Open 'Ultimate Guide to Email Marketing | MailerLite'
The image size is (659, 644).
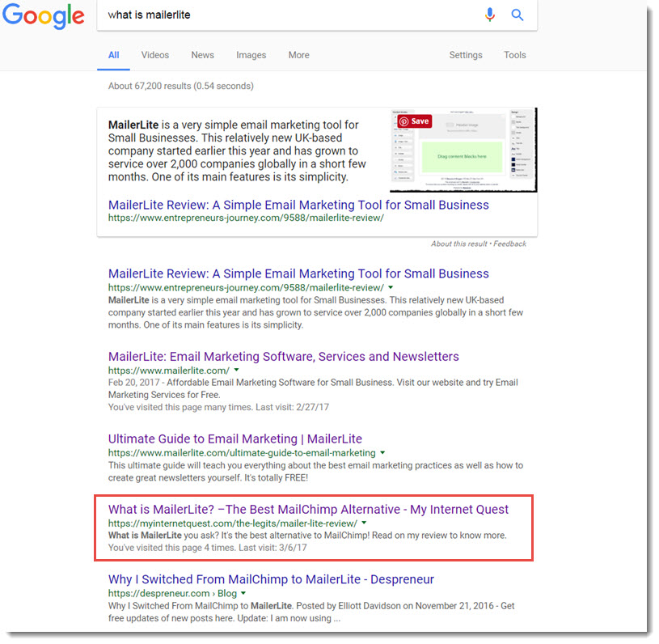(235, 439)
